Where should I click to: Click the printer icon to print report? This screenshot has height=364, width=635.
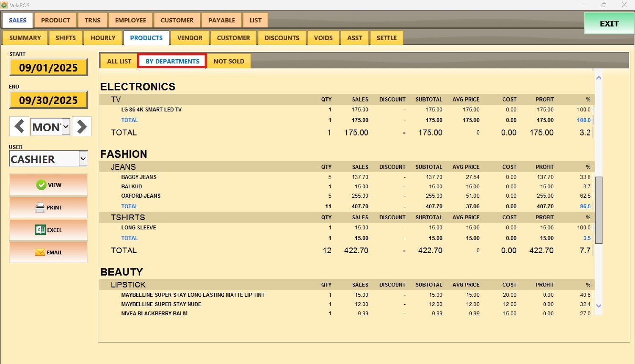pyautogui.click(x=40, y=207)
